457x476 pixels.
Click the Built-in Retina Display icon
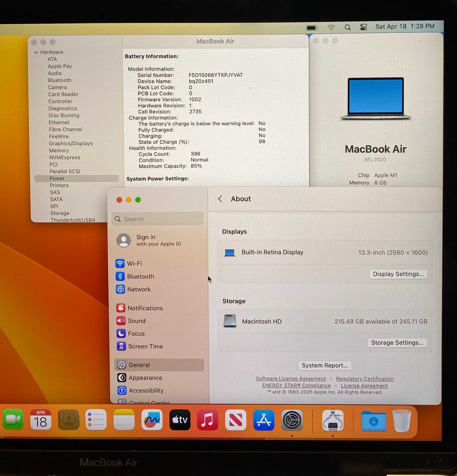coord(229,253)
